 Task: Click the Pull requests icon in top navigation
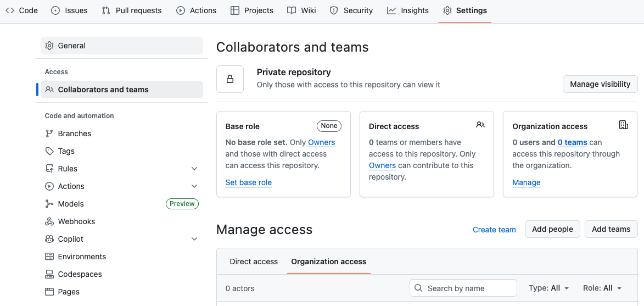click(106, 10)
